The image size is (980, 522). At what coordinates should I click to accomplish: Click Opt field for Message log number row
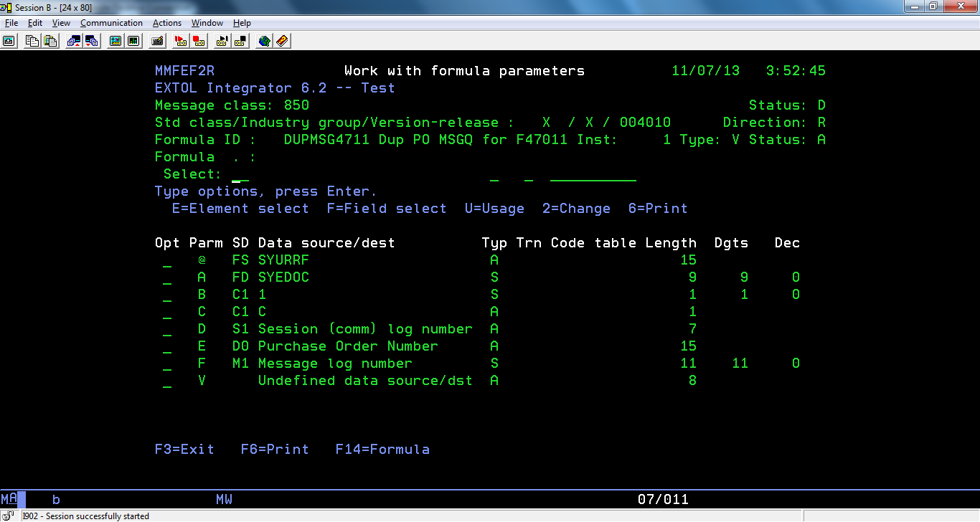click(167, 364)
